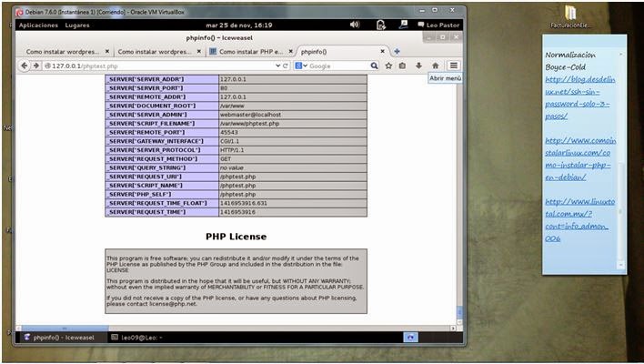This screenshot has width=644, height=364.
Task: Click the address bar with 127.0.0.1/phptest.php
Action: [x=160, y=66]
